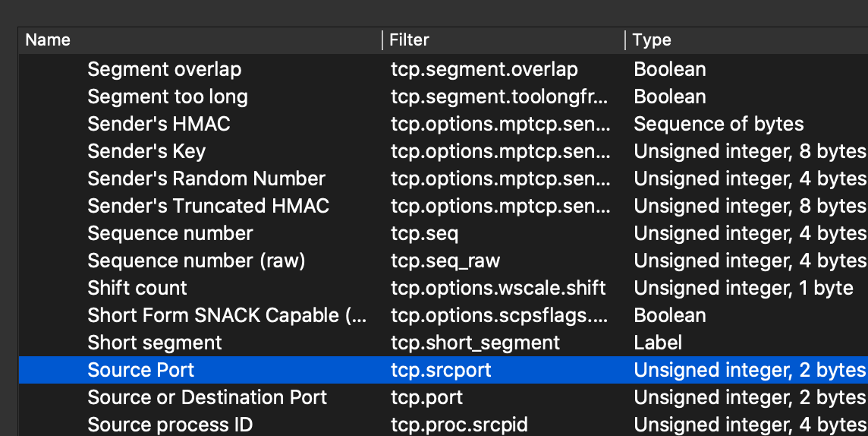Click the tcp.seq filter cell
Viewport: 868px width, 436px height.
[424, 233]
